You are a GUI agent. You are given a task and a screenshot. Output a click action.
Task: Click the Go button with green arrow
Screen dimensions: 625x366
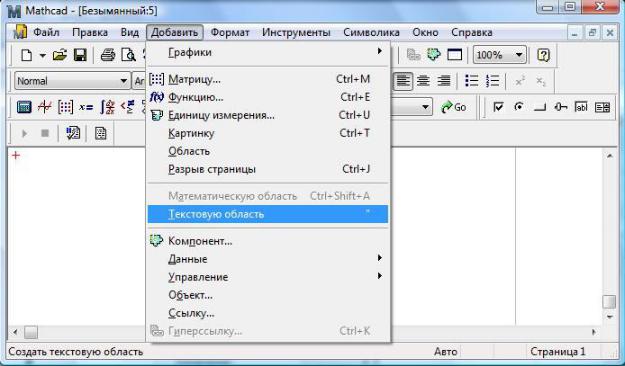click(454, 107)
